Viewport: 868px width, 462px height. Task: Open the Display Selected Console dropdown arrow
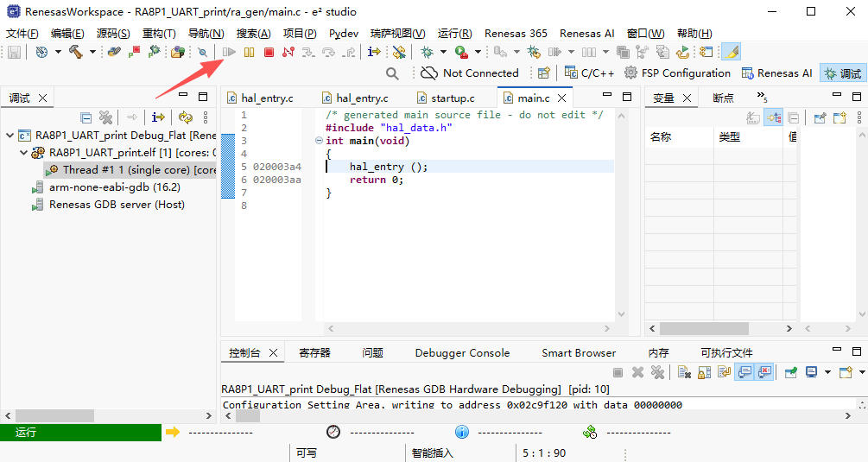click(x=827, y=372)
